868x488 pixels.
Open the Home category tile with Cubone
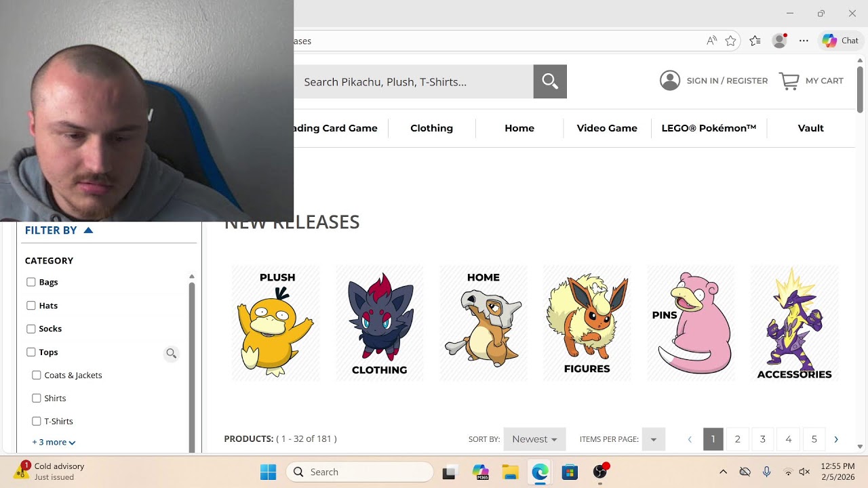(x=484, y=323)
